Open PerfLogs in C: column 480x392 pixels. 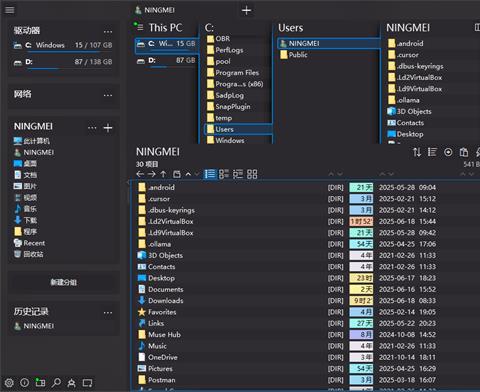(x=229, y=50)
